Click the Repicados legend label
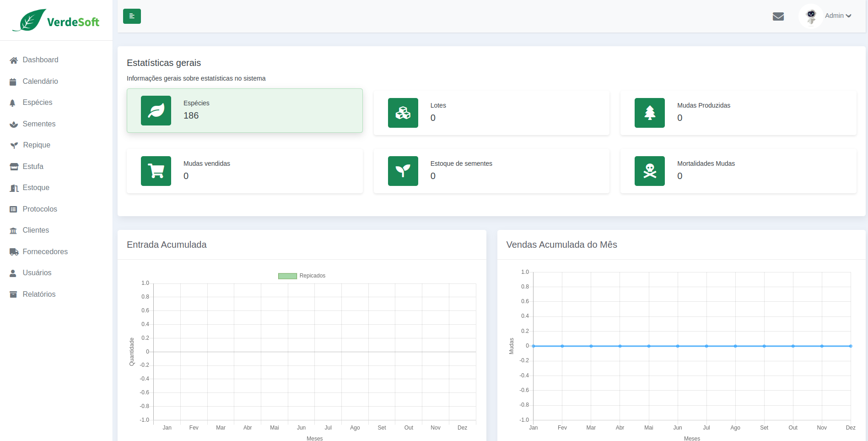Image resolution: width=868 pixels, height=441 pixels. (313, 276)
